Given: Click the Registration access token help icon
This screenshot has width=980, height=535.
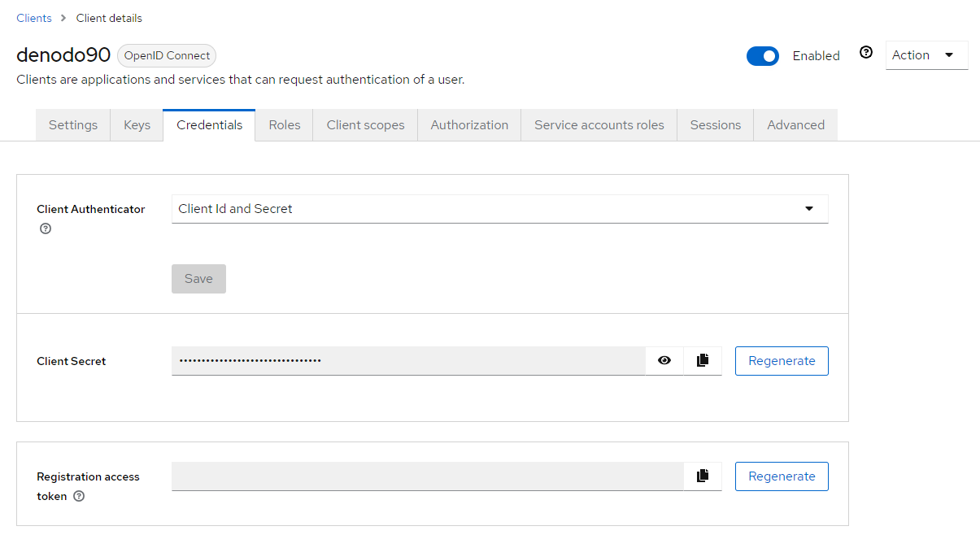Looking at the screenshot, I should pos(79,496).
